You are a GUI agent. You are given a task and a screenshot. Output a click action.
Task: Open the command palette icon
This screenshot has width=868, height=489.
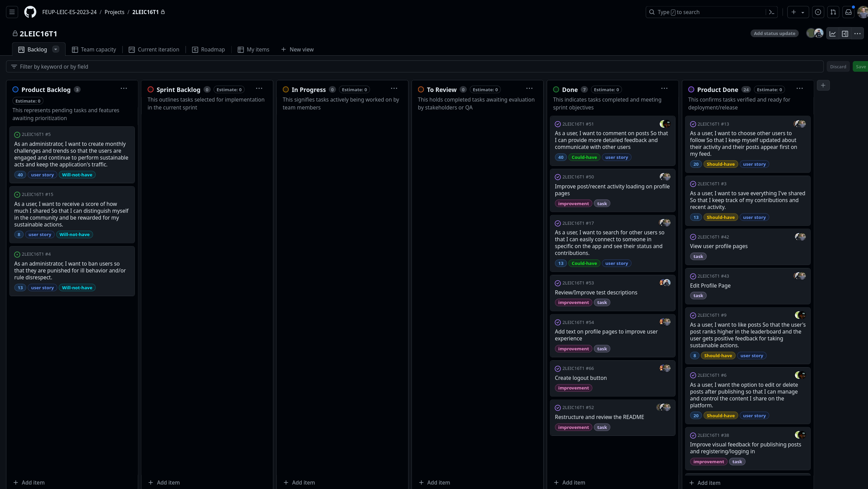(x=772, y=12)
